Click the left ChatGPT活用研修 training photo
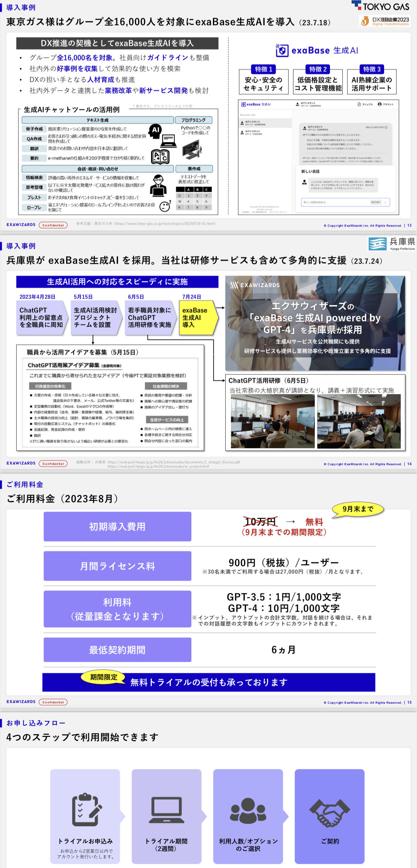The height and width of the screenshot is (868, 417). click(273, 422)
